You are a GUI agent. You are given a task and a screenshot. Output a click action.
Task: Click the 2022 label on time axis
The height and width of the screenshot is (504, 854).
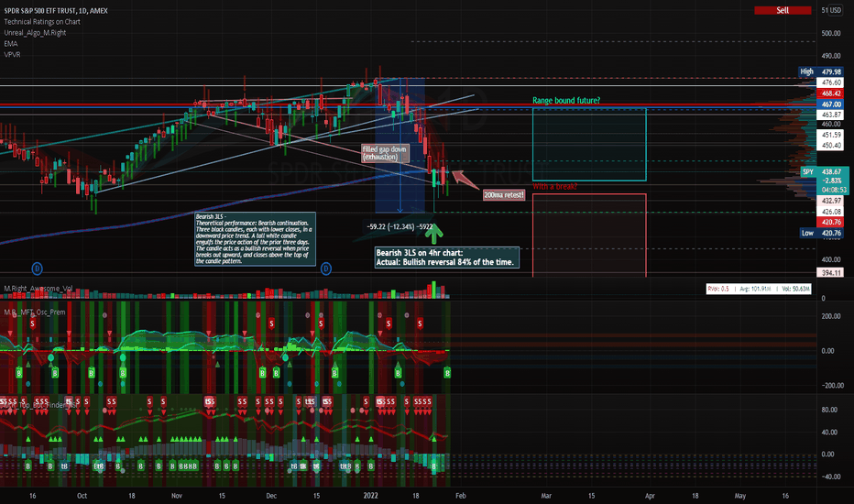point(370,496)
